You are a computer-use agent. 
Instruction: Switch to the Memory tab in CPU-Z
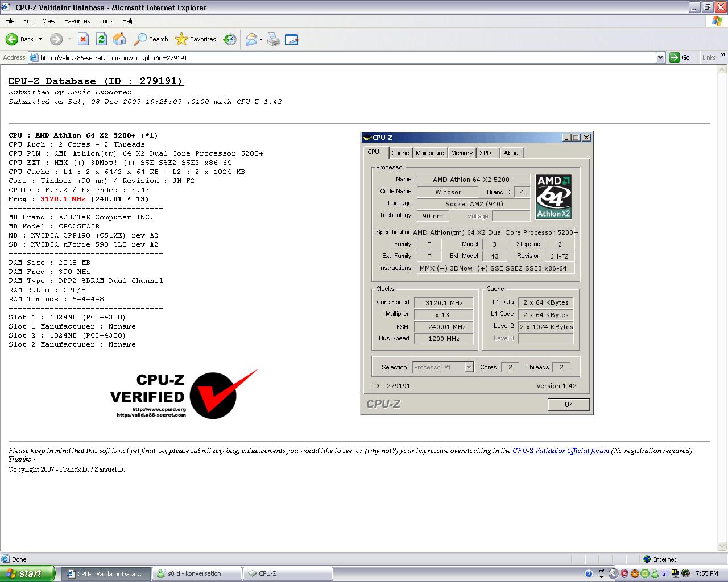pos(462,153)
